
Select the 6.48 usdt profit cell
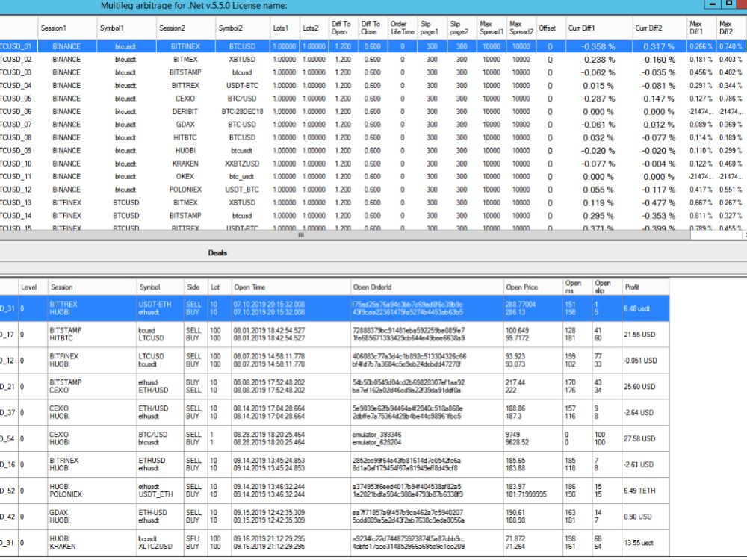point(645,308)
